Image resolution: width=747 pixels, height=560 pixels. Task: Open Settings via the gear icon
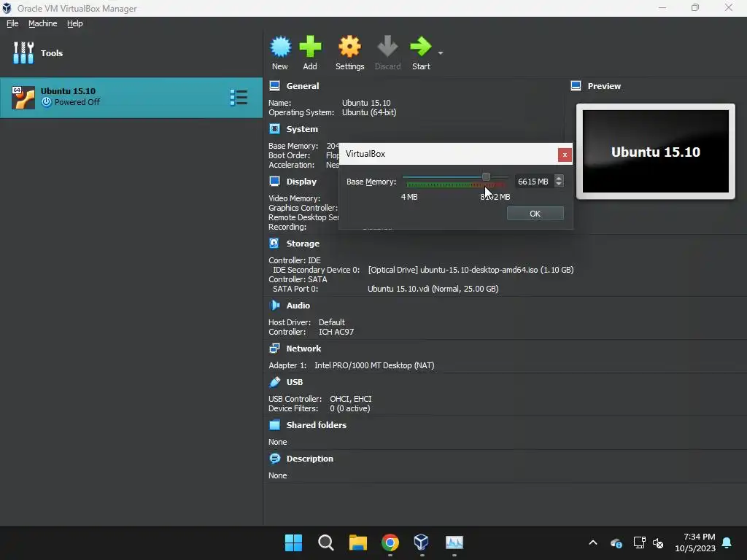[349, 47]
